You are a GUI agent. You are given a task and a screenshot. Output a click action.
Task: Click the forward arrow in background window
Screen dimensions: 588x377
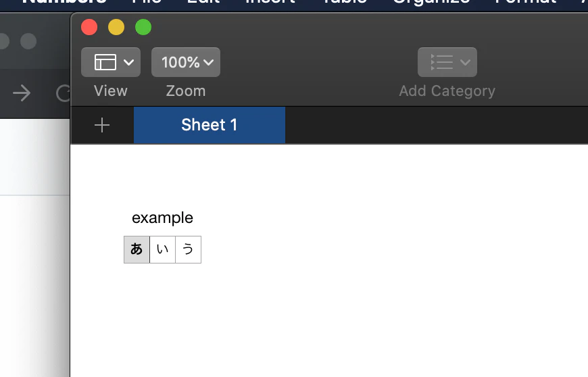click(22, 93)
